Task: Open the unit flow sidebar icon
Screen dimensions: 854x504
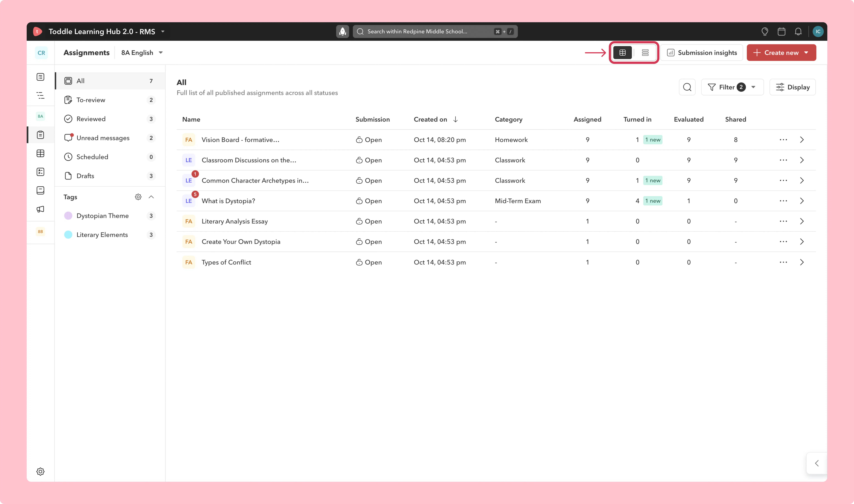Action: click(x=40, y=95)
